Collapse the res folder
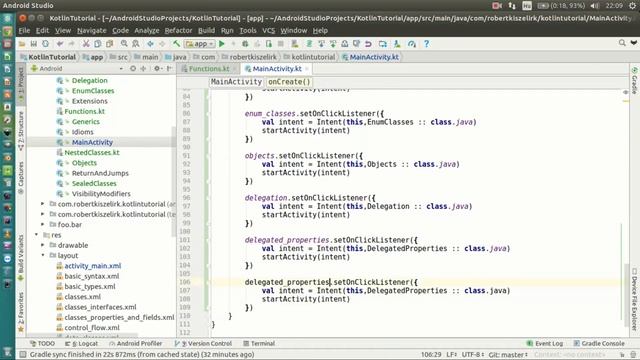 click(36, 235)
